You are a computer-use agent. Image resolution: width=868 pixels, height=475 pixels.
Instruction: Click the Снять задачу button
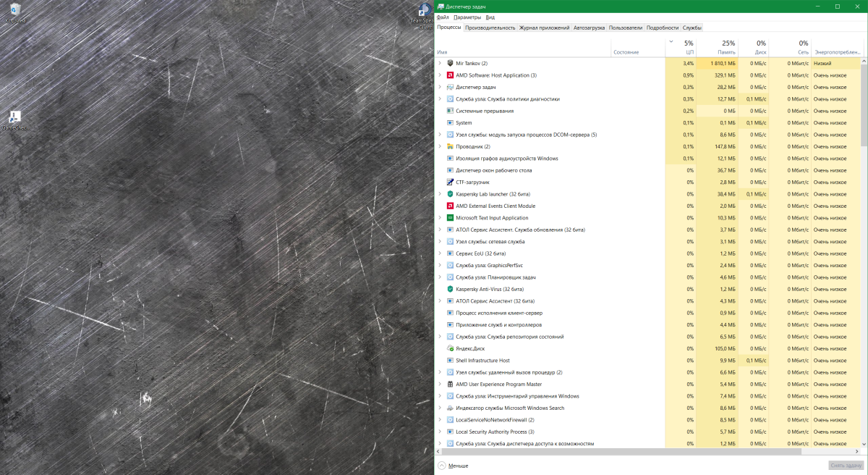click(846, 465)
